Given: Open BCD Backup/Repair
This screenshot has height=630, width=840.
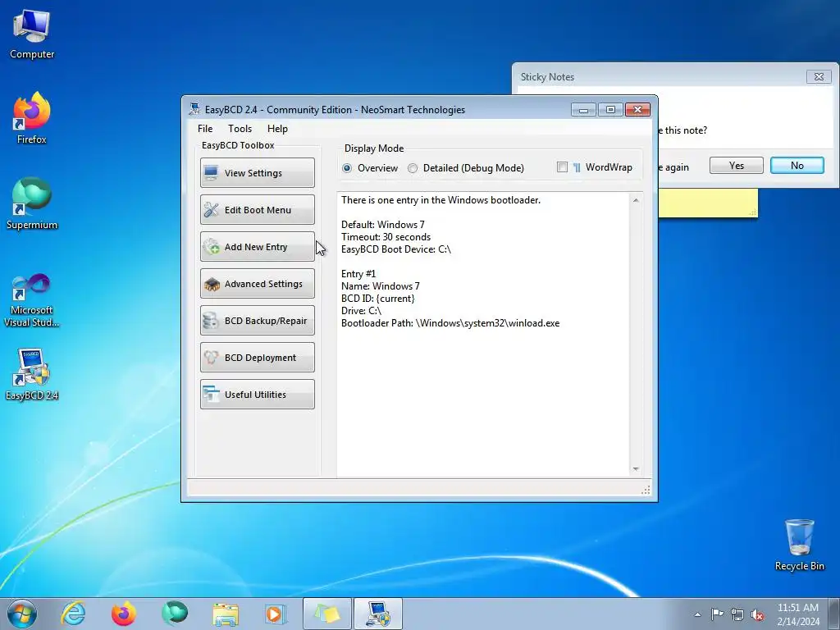Looking at the screenshot, I should coord(257,321).
